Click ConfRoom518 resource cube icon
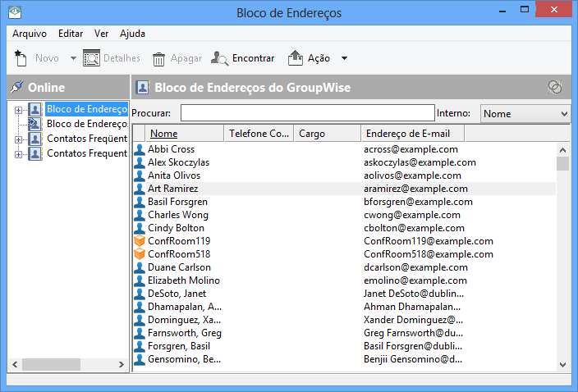Screen dimensions: 578x392 tap(140, 254)
